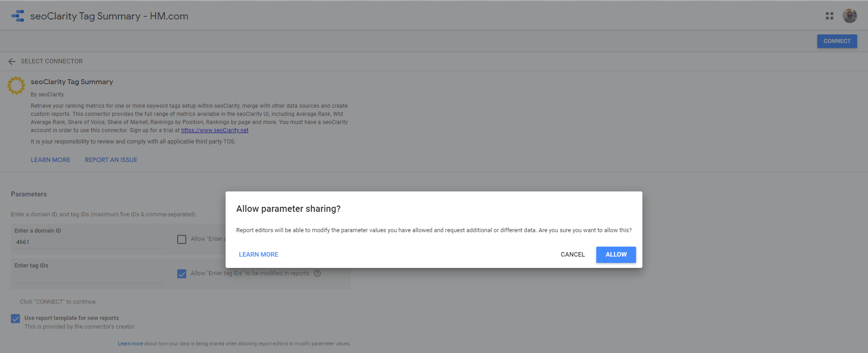Image resolution: width=868 pixels, height=353 pixels.
Task: Click the report title seoClarity Tag Summary - HM.com
Action: click(109, 16)
